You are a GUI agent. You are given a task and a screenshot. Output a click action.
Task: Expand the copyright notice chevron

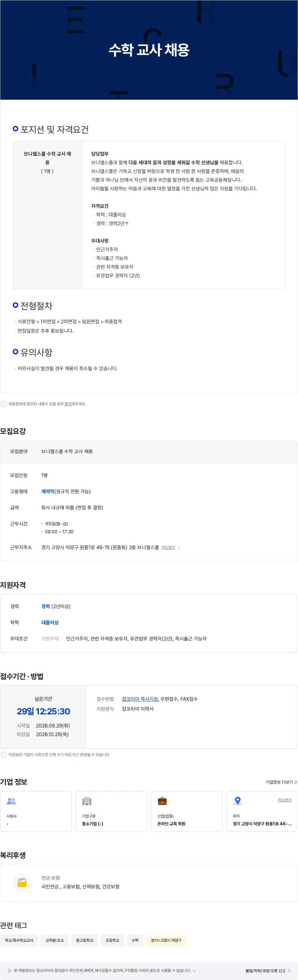[x=195, y=970]
